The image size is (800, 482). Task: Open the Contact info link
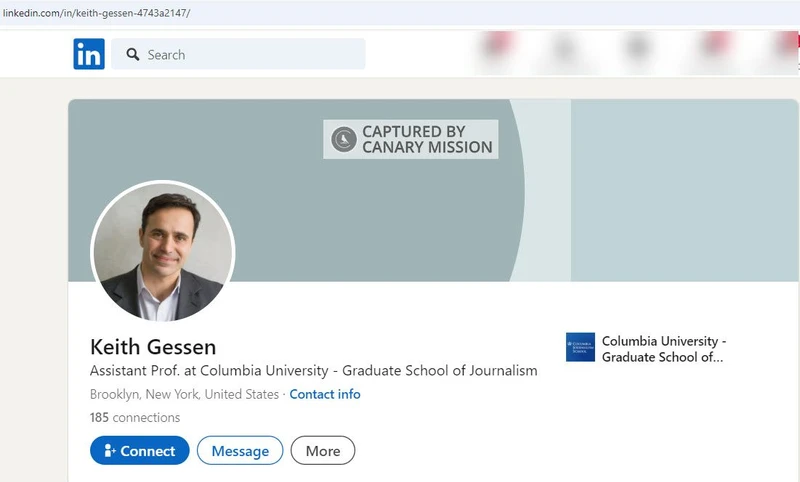click(x=325, y=394)
